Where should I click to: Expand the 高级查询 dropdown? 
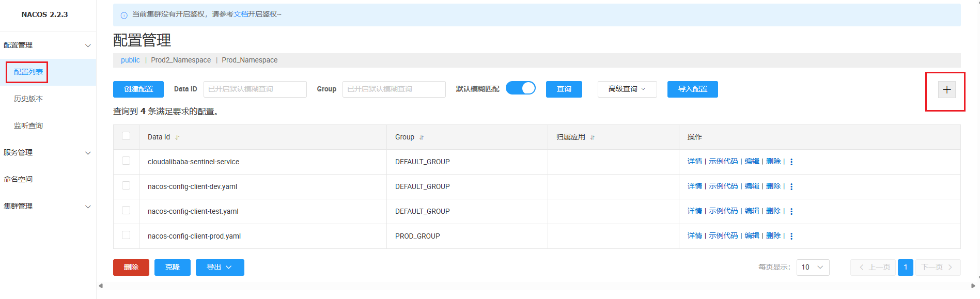coord(627,89)
